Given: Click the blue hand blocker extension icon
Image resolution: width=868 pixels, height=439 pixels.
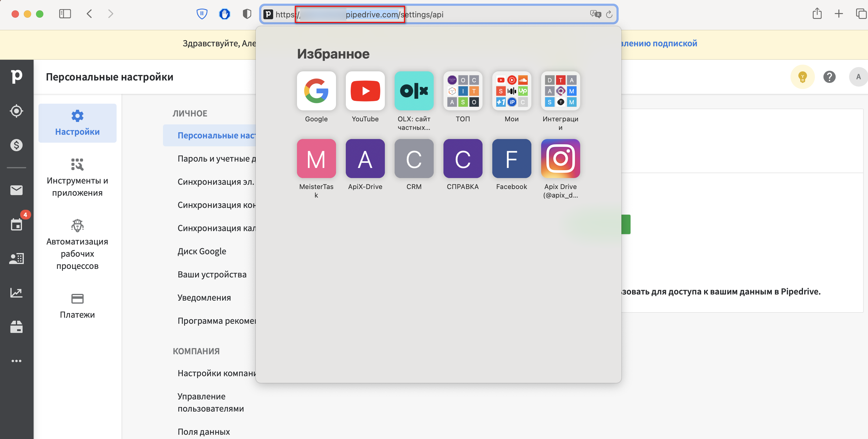Looking at the screenshot, I should coord(224,14).
